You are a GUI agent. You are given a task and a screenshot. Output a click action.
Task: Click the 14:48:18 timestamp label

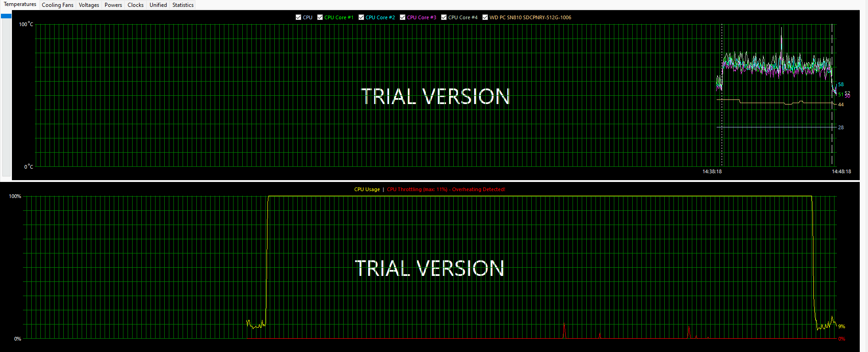click(x=841, y=171)
